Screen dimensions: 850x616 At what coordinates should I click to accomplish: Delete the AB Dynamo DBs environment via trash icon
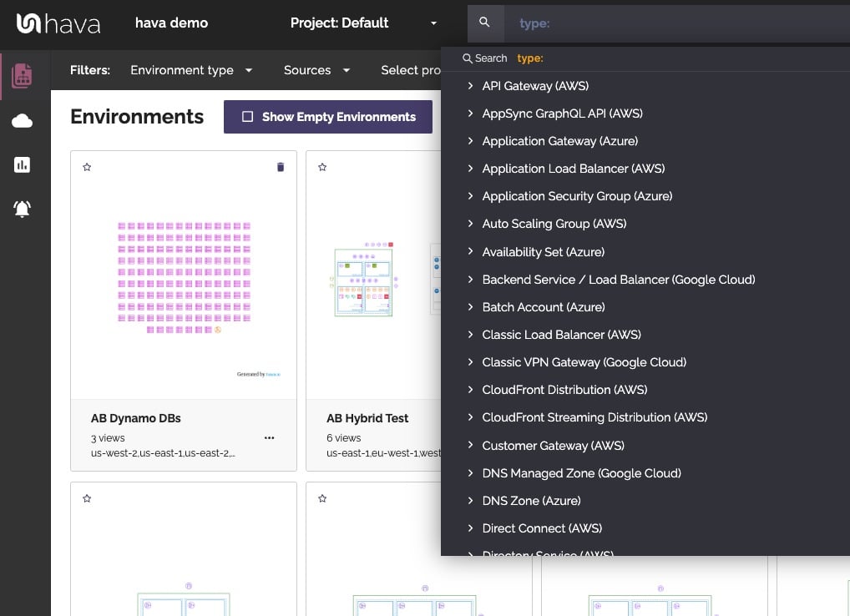pos(281,167)
